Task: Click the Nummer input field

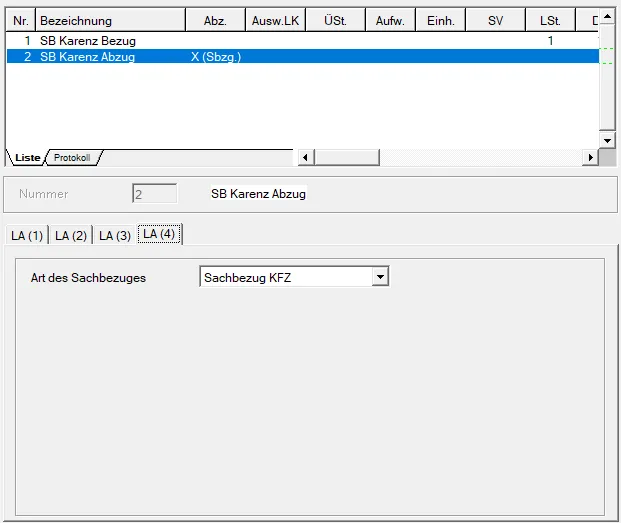Action: [154, 194]
